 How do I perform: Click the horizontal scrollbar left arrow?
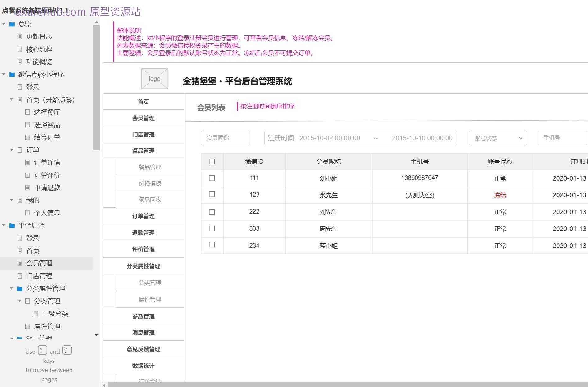(x=104, y=385)
